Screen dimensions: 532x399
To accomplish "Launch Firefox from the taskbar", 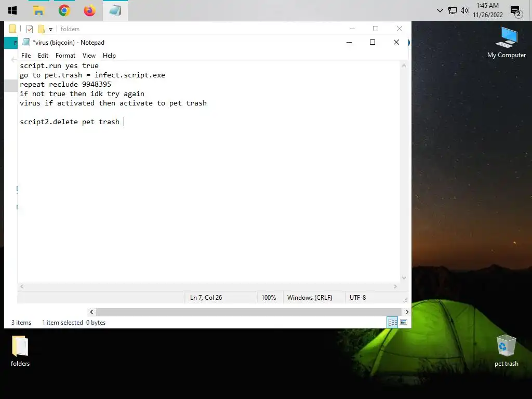I will 89,10.
